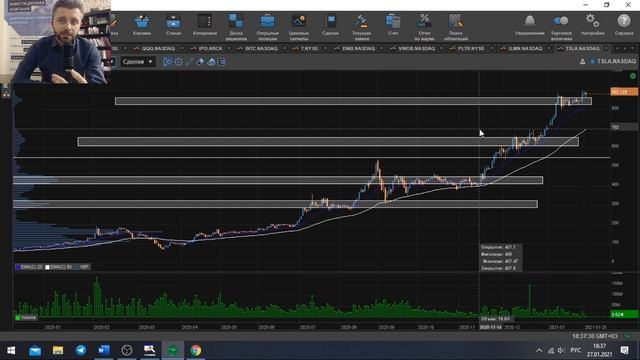Viewport: 640px width, 360px height.
Task: Open Telegram from the taskbar
Action: tap(81, 350)
